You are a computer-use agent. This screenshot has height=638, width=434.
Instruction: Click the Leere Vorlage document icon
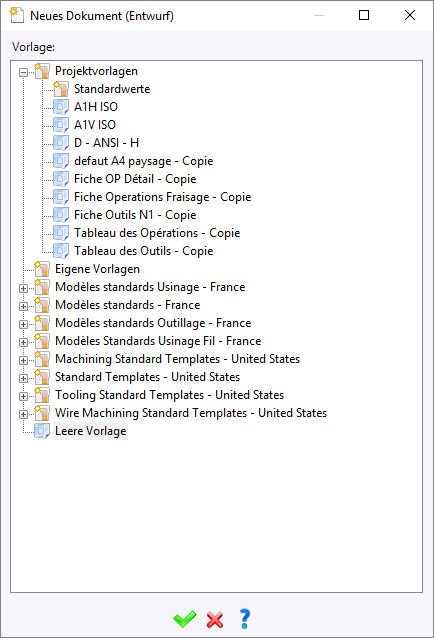tap(42, 431)
